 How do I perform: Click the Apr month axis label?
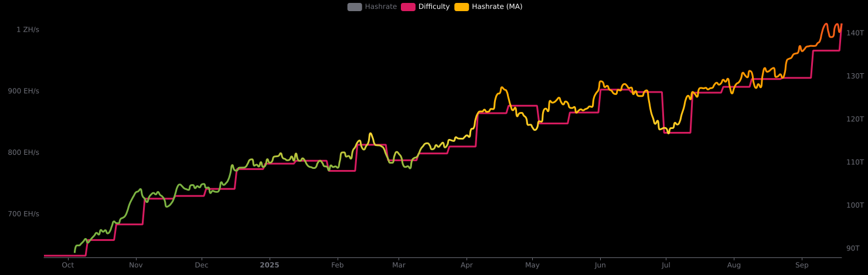467,266
